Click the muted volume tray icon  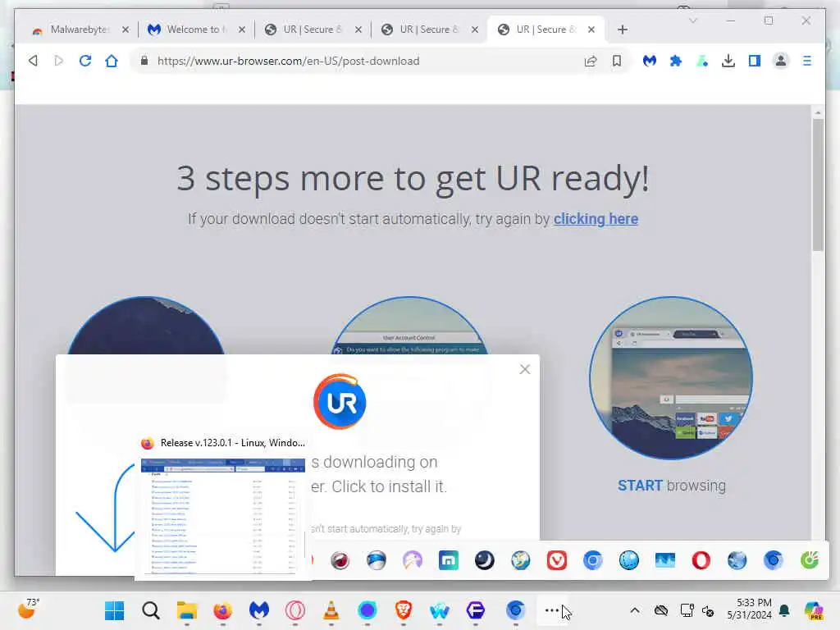pyautogui.click(x=708, y=610)
